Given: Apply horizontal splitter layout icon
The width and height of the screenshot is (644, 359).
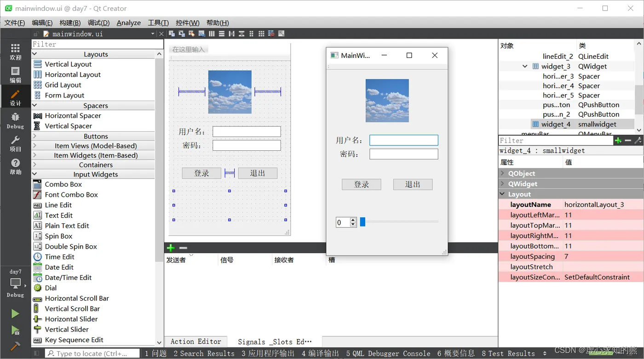Looking at the screenshot, I should coord(231,34).
